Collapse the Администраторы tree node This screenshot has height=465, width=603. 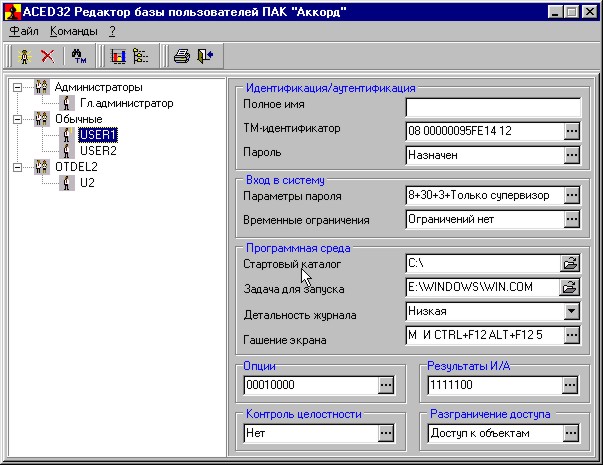point(17,87)
